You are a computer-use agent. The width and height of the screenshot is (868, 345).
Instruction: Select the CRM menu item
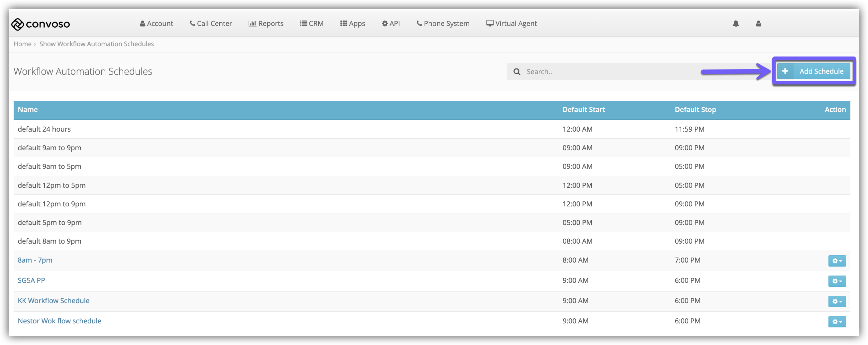click(312, 24)
